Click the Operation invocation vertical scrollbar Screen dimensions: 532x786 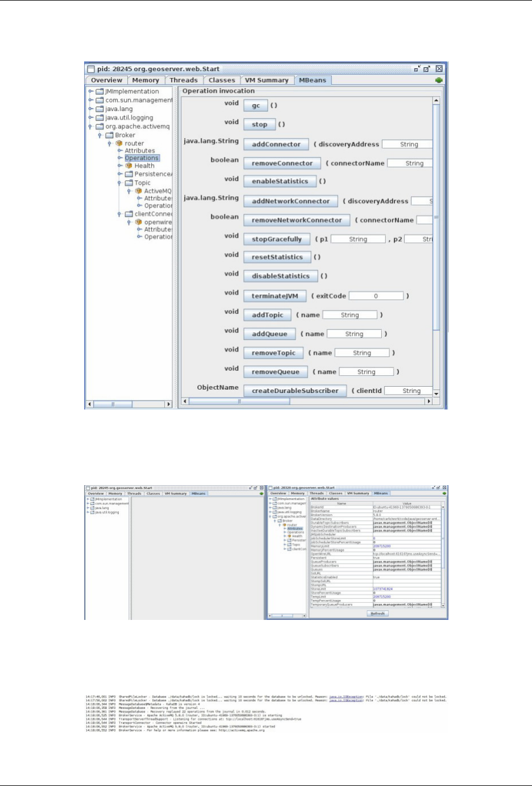[436, 247]
